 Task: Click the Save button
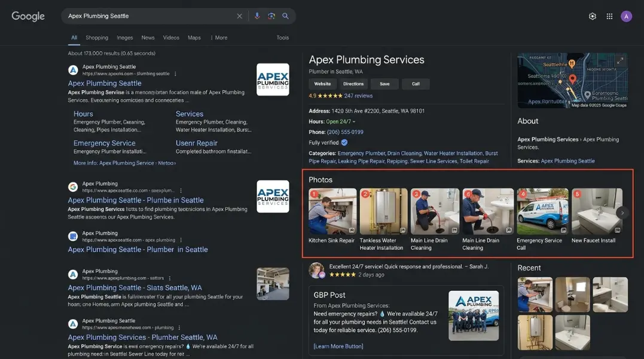(x=384, y=84)
